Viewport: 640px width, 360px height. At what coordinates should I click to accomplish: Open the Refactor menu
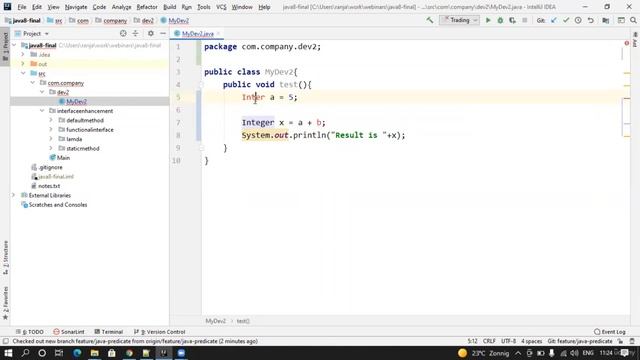point(147,7)
